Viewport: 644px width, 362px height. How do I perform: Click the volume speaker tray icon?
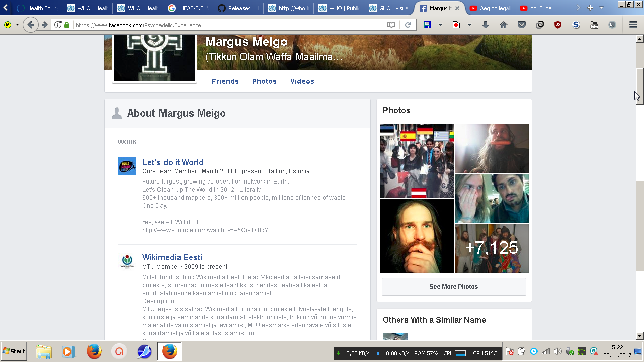pos(557,351)
